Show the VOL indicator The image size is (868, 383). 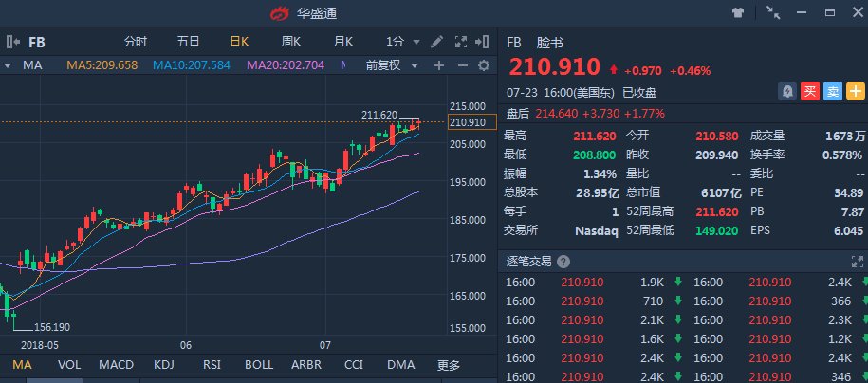pyautogui.click(x=69, y=365)
